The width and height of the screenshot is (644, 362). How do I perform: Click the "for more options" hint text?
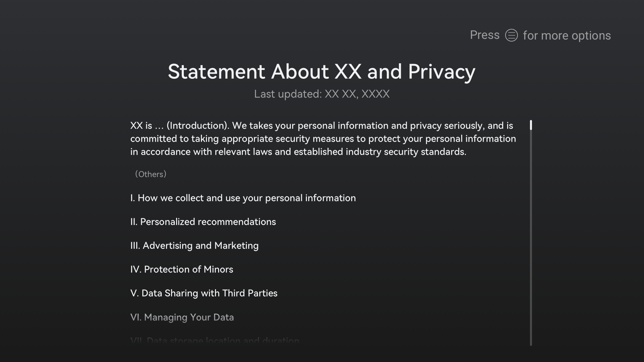pyautogui.click(x=567, y=36)
